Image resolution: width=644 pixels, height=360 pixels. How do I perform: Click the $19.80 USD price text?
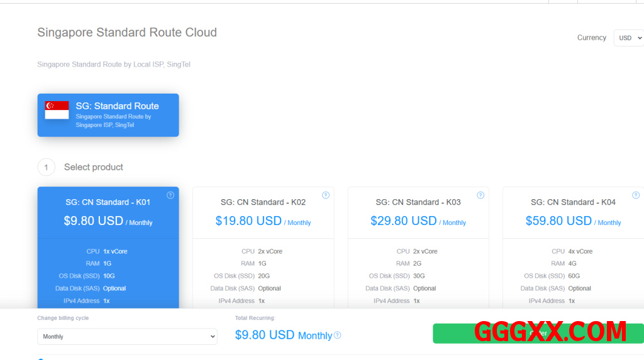point(248,221)
